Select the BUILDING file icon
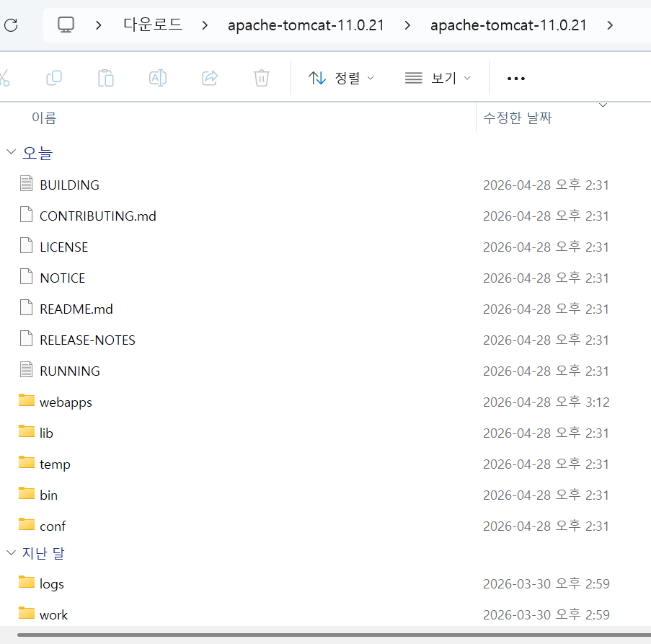The image size is (651, 644). [x=26, y=183]
